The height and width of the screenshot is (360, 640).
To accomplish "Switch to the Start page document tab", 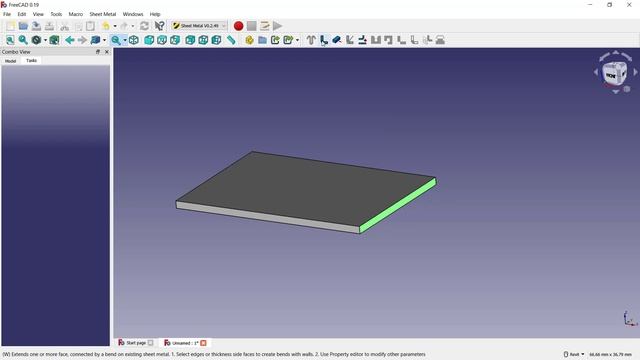I will coord(136,343).
